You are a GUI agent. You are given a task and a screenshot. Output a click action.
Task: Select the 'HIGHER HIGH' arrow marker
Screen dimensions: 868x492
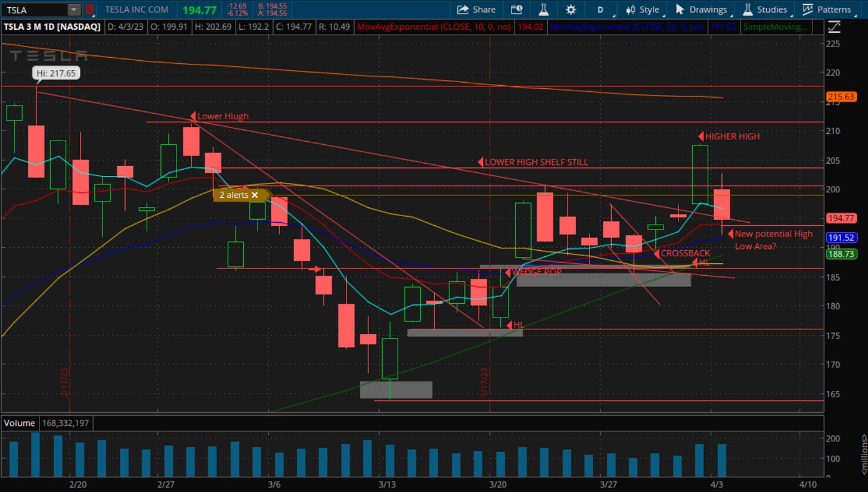701,136
